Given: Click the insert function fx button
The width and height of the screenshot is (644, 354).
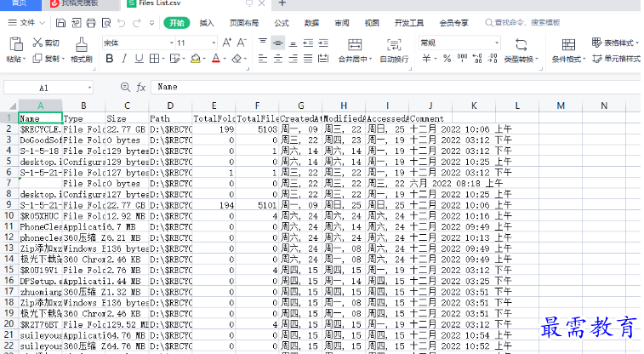Looking at the screenshot, I should coord(140,87).
